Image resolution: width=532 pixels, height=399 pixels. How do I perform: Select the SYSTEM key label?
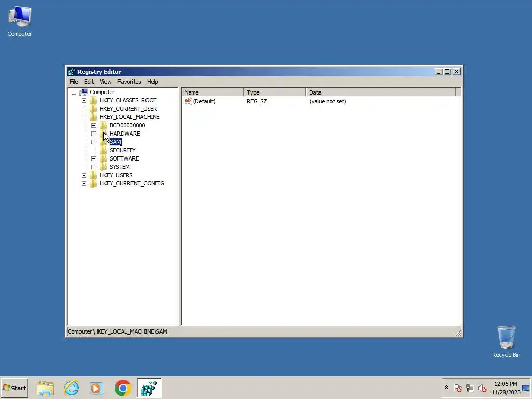tap(119, 167)
